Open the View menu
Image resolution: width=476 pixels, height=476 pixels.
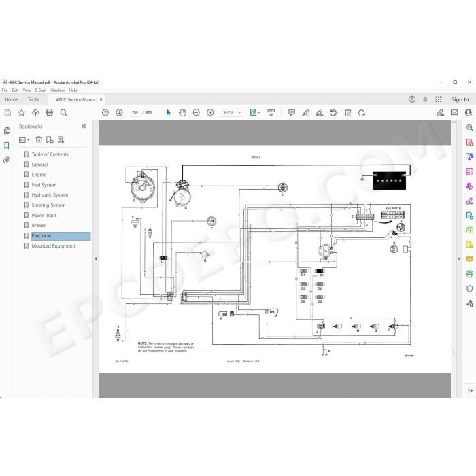click(x=27, y=90)
